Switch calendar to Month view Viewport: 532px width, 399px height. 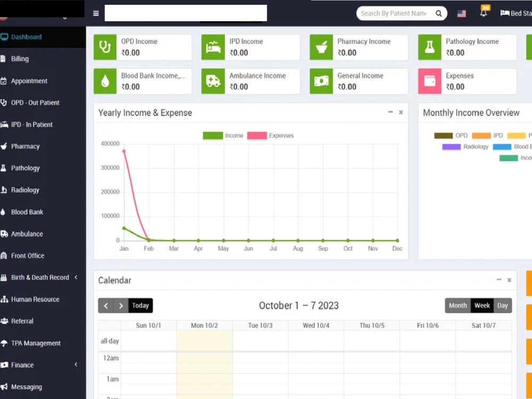[458, 306]
